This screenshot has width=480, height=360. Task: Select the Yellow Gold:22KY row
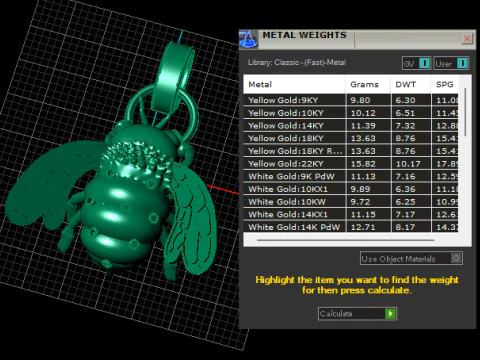[x=351, y=163]
